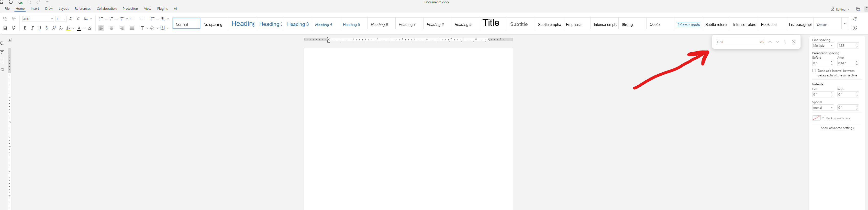Open the Multiple line spacing dropdown
This screenshot has height=210, width=868.
point(822,46)
